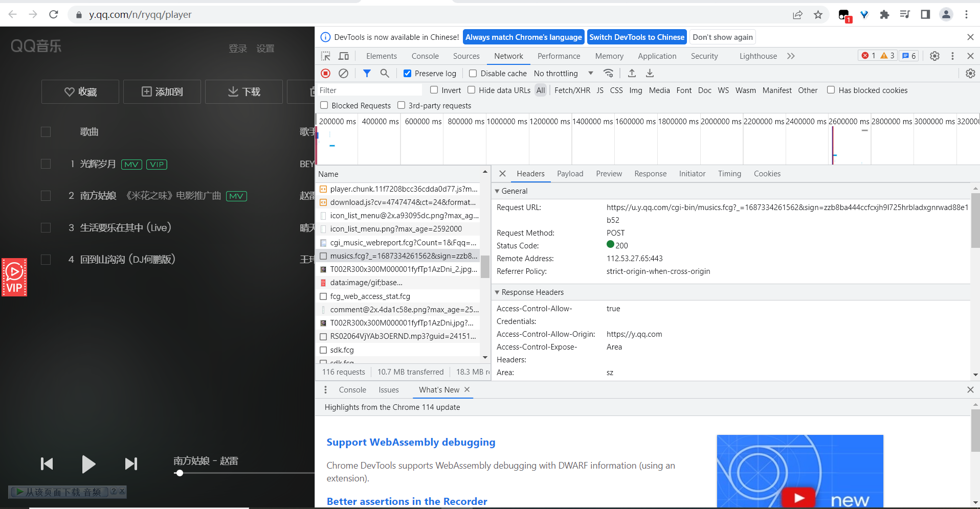This screenshot has height=509, width=980.
Task: Filter requests by Fetch/XHR
Action: tap(572, 90)
